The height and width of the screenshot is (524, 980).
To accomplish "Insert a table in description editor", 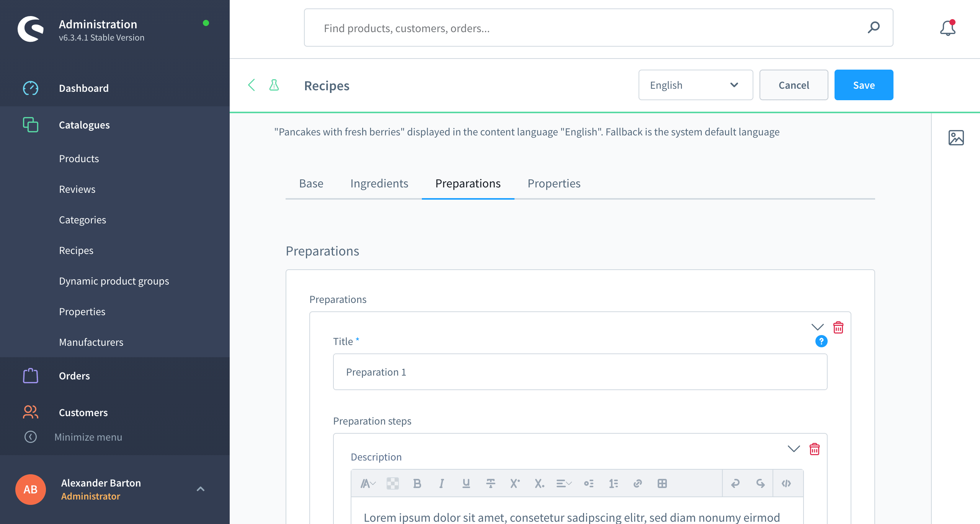I will (x=662, y=483).
